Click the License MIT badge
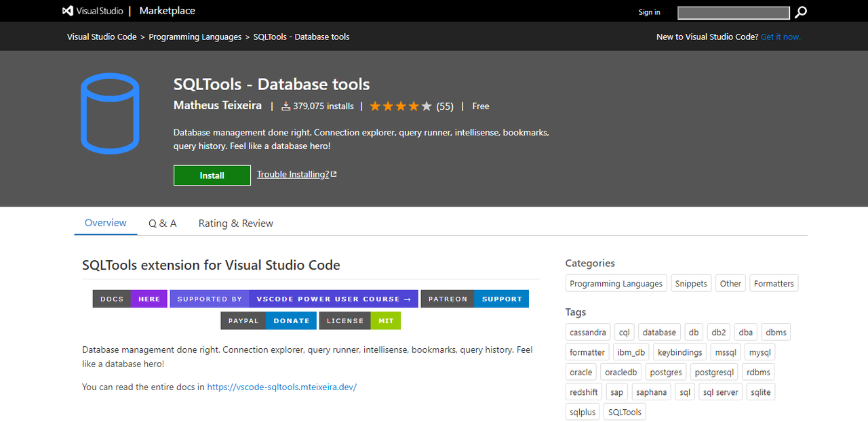868x422 pixels. [360, 320]
